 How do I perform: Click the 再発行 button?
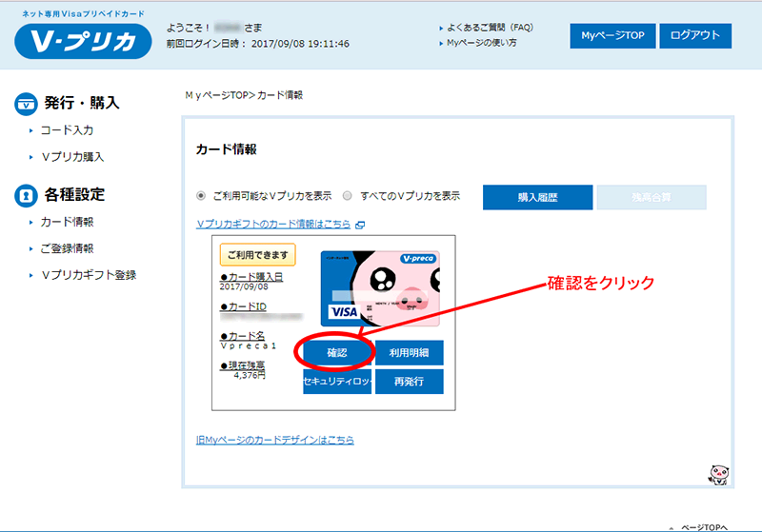[x=410, y=382]
